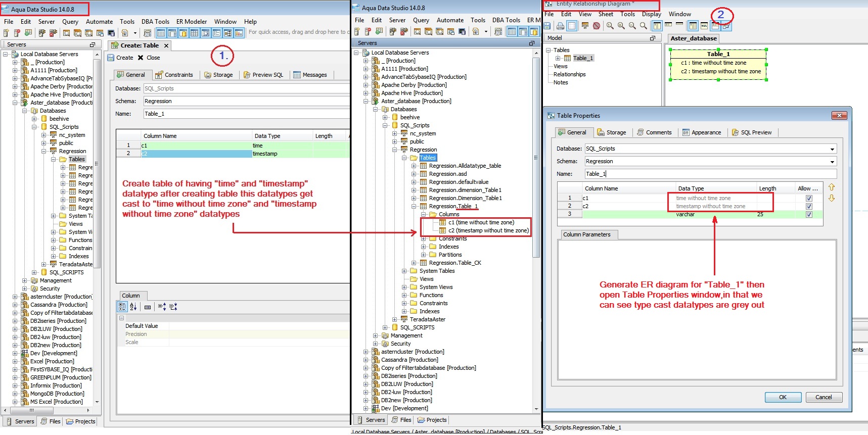This screenshot has width=868, height=435.
Task: Open the DBA Tools menu in left window
Action: 155,22
